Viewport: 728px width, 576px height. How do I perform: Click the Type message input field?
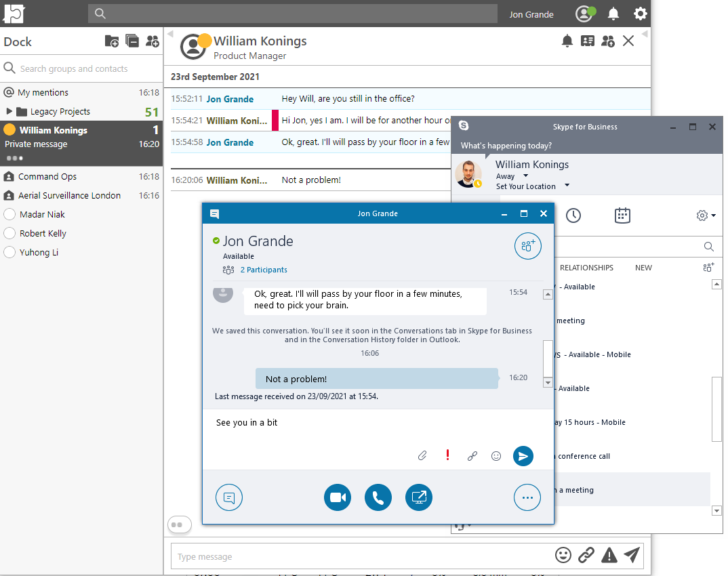click(x=359, y=556)
